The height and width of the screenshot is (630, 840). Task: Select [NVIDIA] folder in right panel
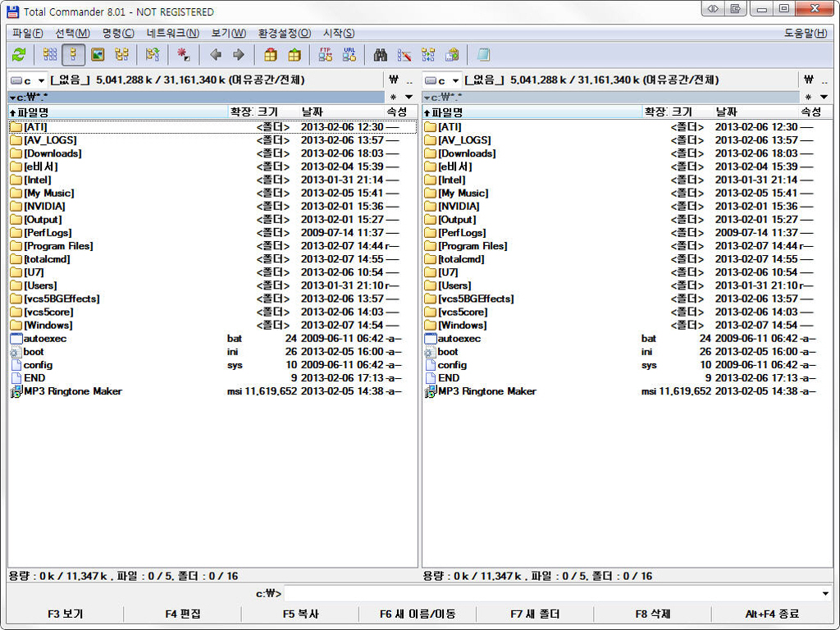(627, 206)
